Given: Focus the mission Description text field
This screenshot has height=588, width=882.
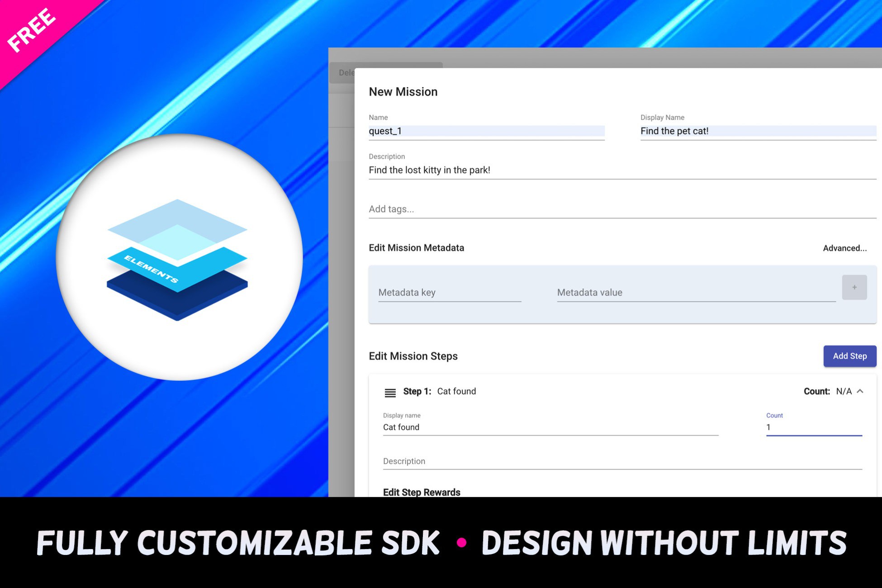Looking at the screenshot, I should 622,170.
